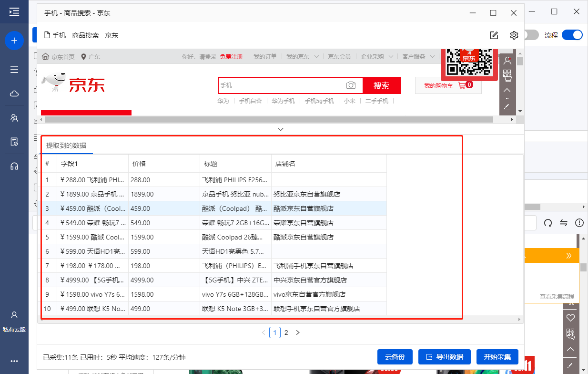Click the pencil feedback icon on JD side toolbar
Screen dimensions: 588x374
point(507,106)
